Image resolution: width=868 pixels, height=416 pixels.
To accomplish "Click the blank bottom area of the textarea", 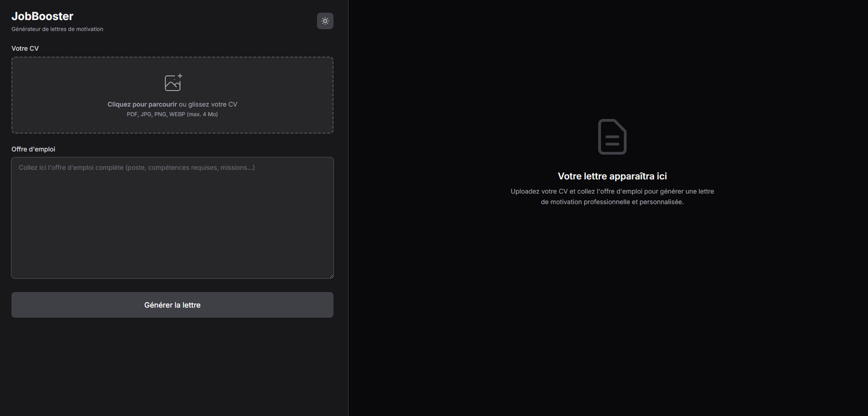I will pos(172,260).
